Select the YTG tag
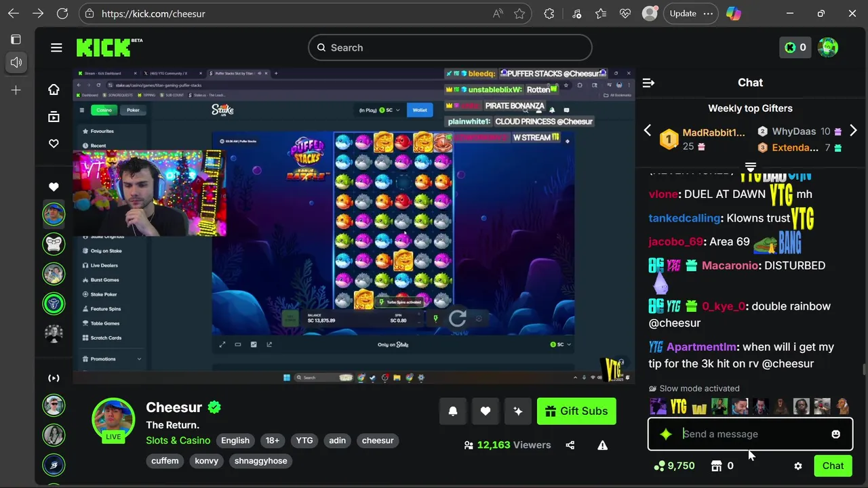The width and height of the screenshot is (868, 488). pyautogui.click(x=304, y=441)
